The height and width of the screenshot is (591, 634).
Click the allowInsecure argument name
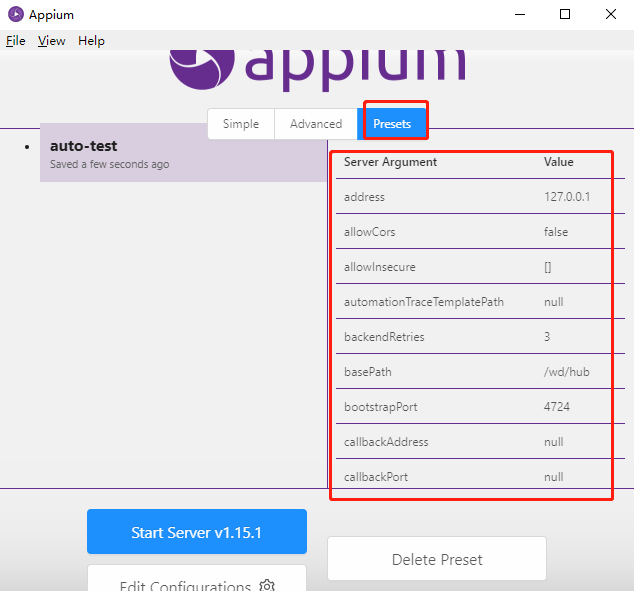pyautogui.click(x=380, y=267)
